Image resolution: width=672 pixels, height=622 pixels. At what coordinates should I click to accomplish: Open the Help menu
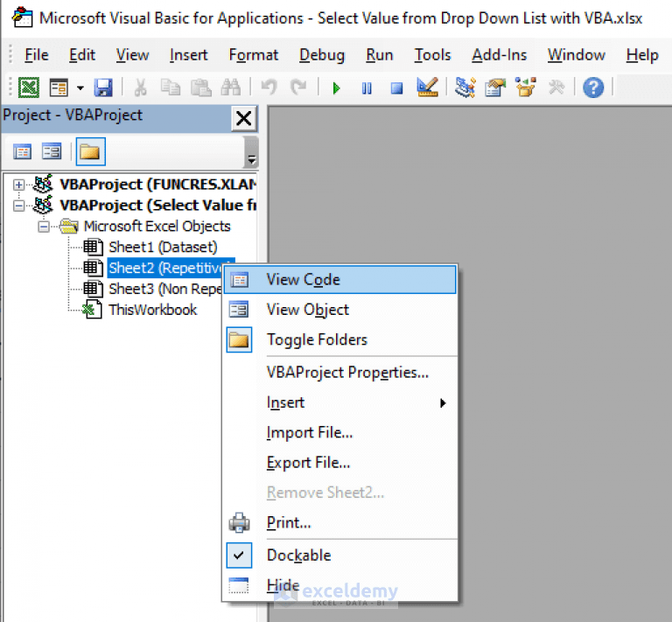pos(642,55)
